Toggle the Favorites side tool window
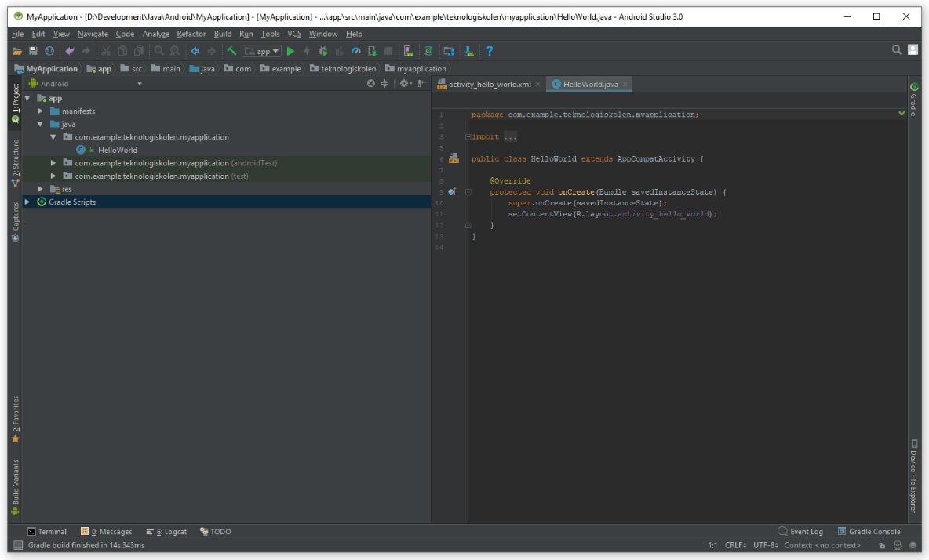This screenshot has height=560, width=929. point(16,419)
